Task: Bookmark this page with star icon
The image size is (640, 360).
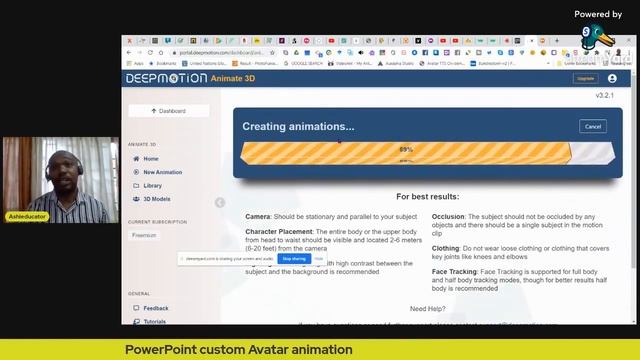Action: pyautogui.click(x=272, y=53)
